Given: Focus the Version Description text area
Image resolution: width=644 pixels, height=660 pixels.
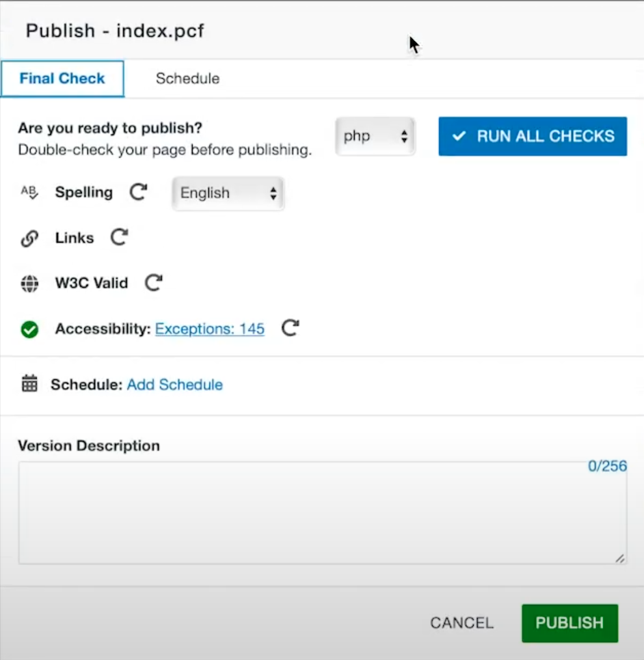Looking at the screenshot, I should point(323,512).
